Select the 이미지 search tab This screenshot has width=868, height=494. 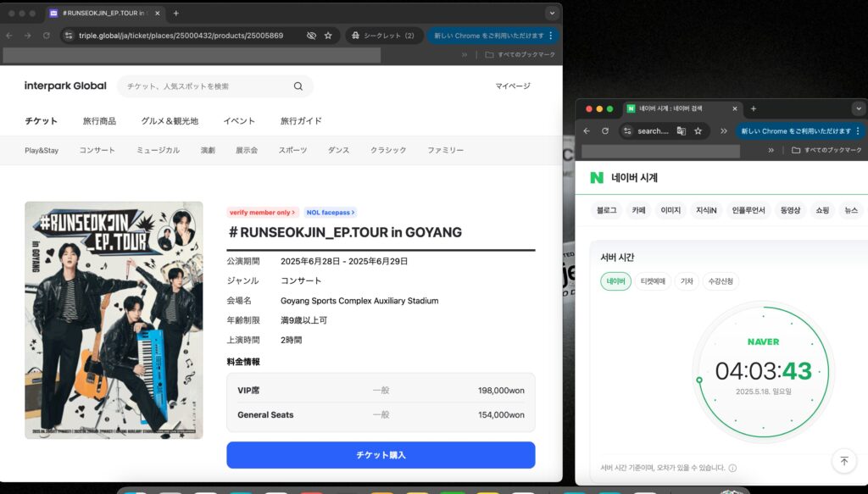point(670,210)
